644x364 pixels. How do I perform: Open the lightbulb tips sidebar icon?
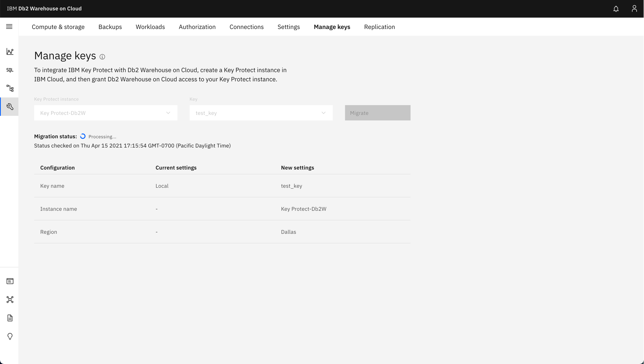[x=10, y=336]
